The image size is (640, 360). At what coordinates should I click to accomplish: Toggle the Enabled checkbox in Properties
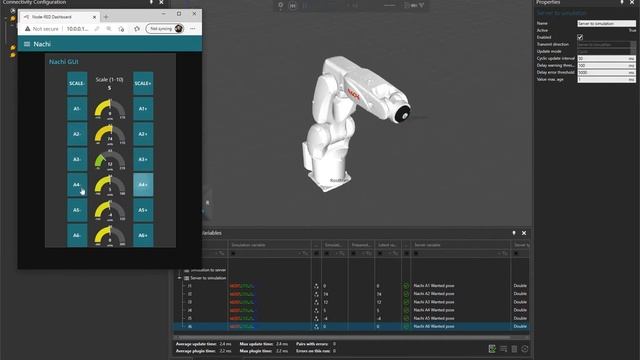point(580,37)
